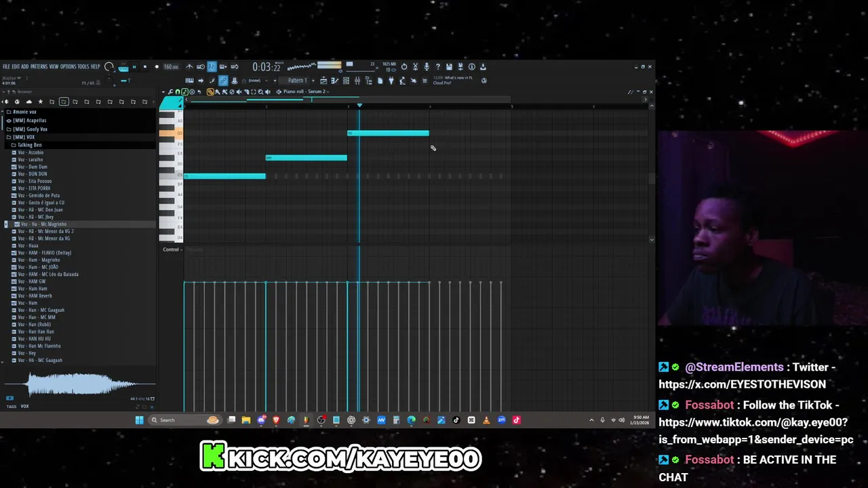Click the audio editor scissors icon
The image size is (868, 488).
415,66
